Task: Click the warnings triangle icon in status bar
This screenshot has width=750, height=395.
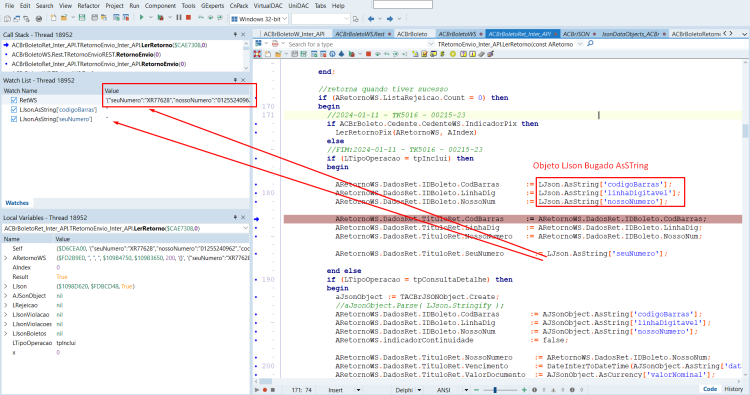Action: coord(553,390)
